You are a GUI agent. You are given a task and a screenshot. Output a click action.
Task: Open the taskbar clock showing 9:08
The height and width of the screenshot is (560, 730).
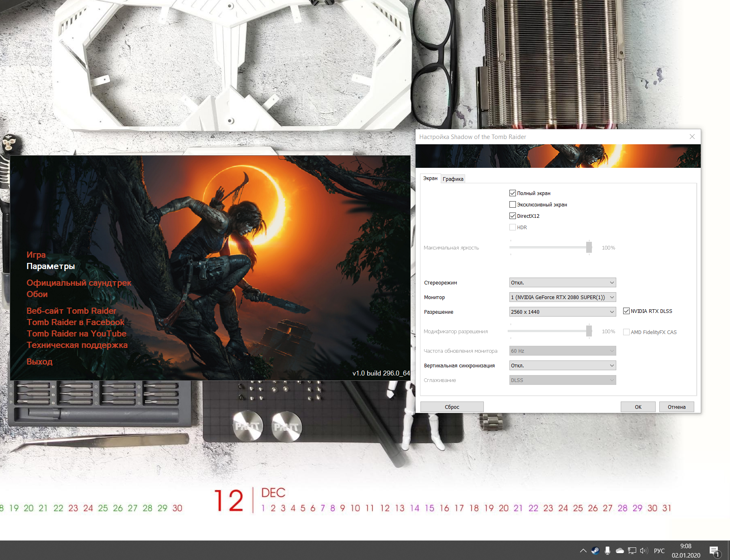[686, 551]
